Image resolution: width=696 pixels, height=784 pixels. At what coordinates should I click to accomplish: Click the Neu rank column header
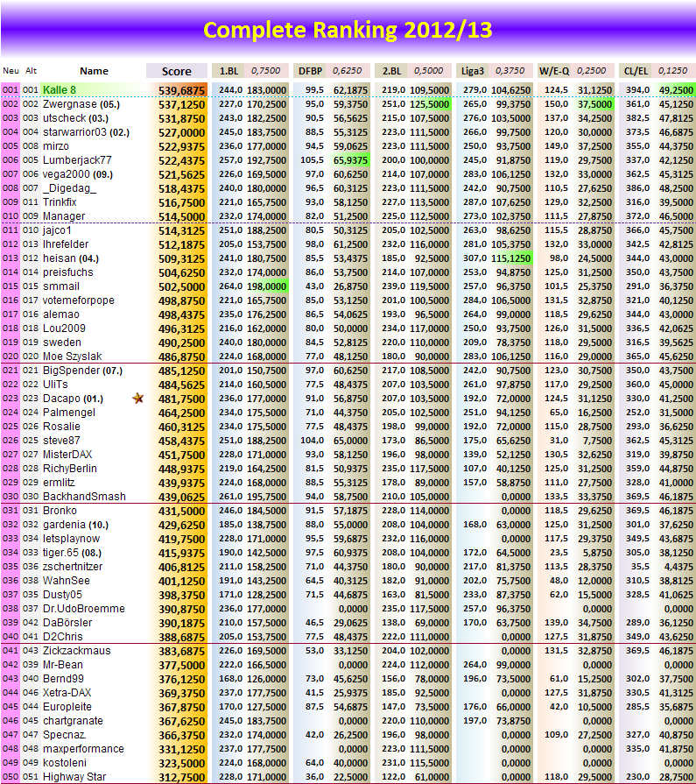tap(11, 71)
